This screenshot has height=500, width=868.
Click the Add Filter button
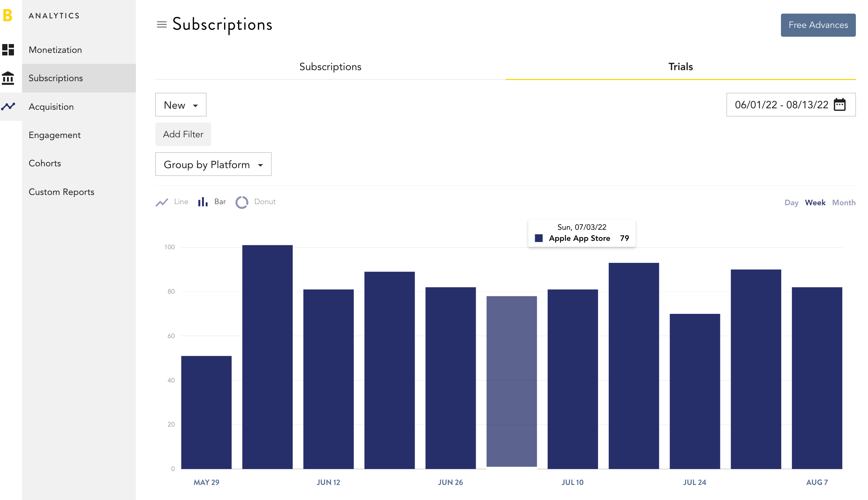tap(183, 134)
